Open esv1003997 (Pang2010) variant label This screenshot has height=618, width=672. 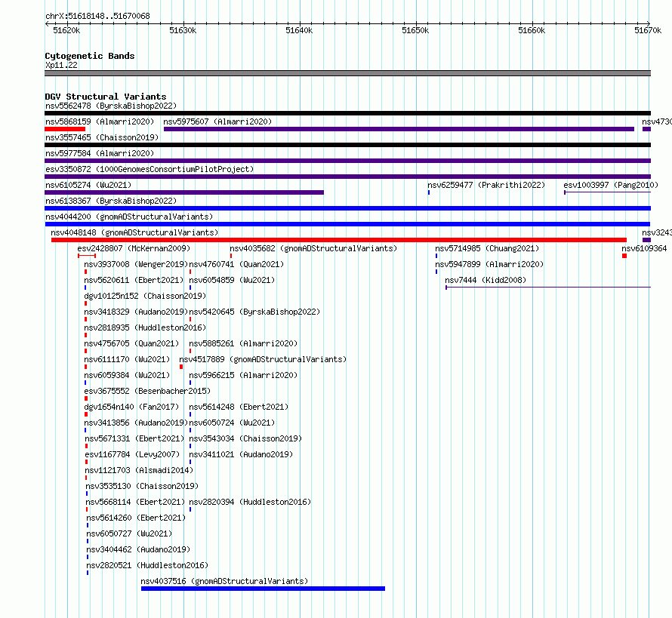coord(611,185)
